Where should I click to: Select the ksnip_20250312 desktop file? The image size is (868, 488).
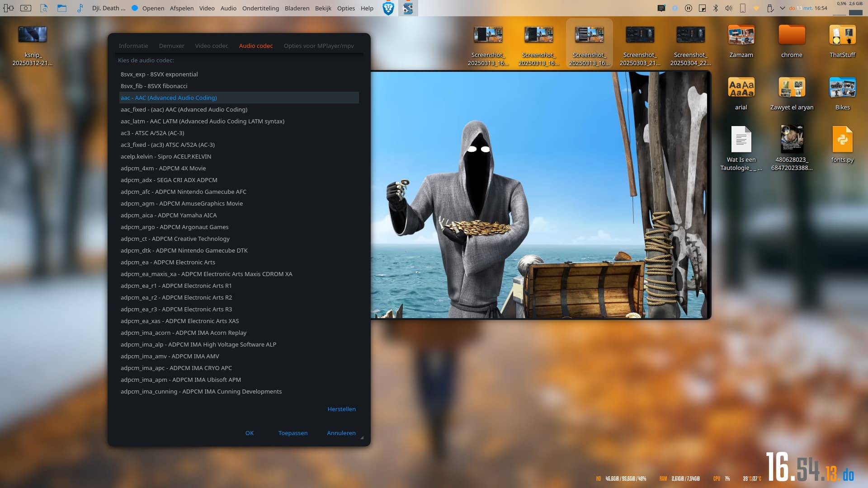pos(32,46)
